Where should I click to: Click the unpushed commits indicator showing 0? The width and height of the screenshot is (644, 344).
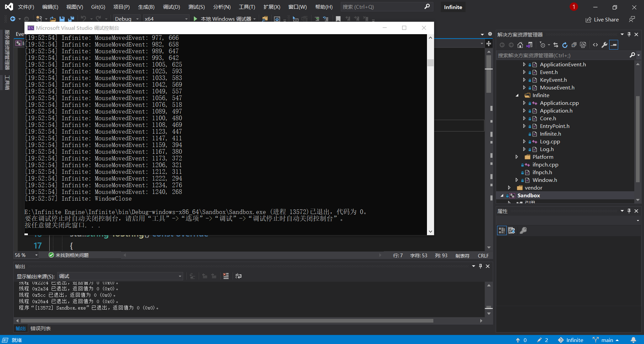[521, 340]
